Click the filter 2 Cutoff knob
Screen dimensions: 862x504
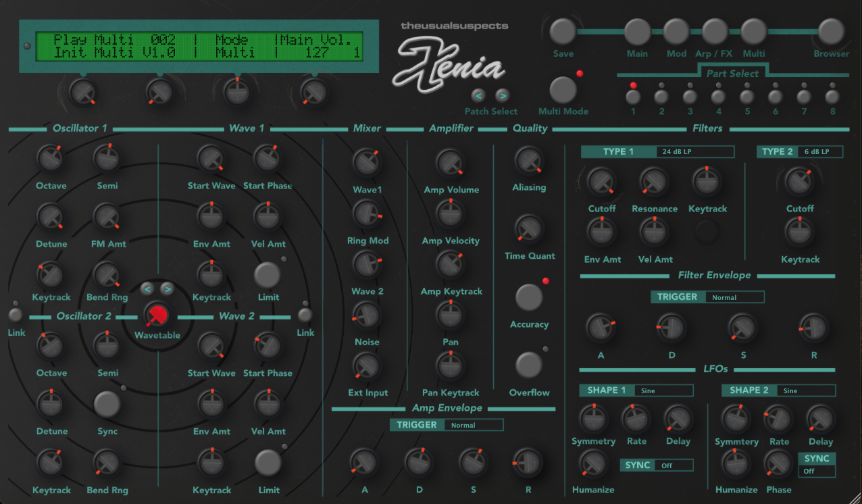pyautogui.click(x=799, y=180)
